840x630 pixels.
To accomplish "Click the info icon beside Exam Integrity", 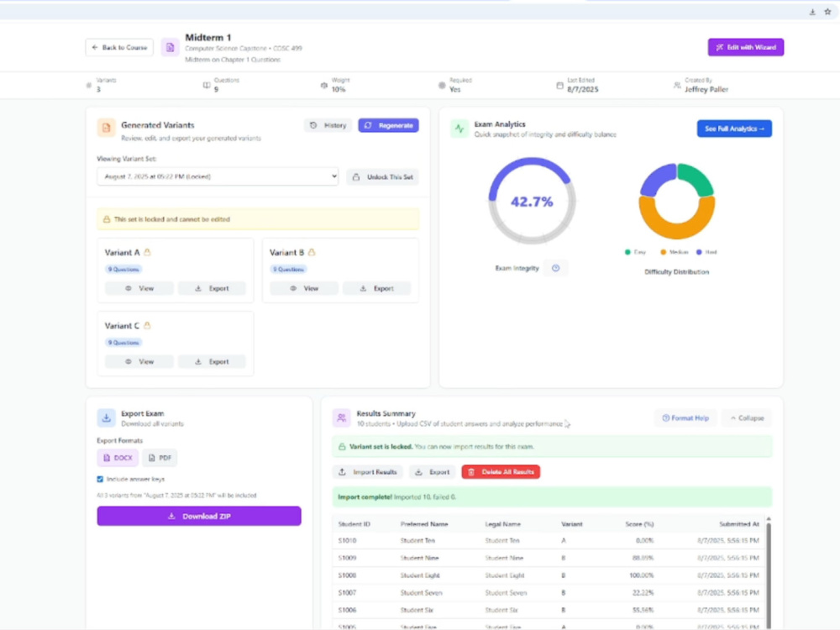I will tap(555, 268).
